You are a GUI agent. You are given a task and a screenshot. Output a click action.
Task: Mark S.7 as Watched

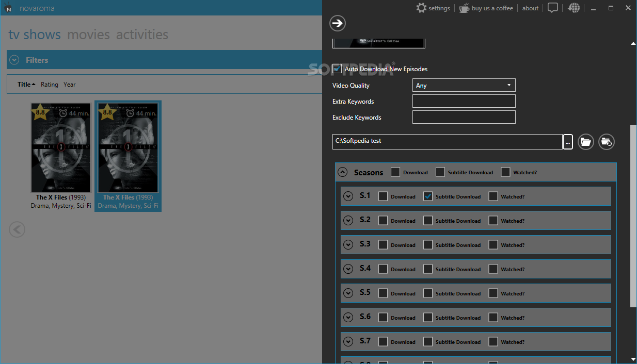[x=493, y=341]
